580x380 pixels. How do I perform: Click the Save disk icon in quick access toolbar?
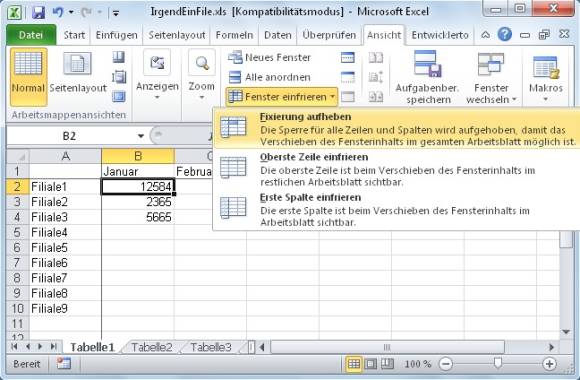[x=38, y=13]
